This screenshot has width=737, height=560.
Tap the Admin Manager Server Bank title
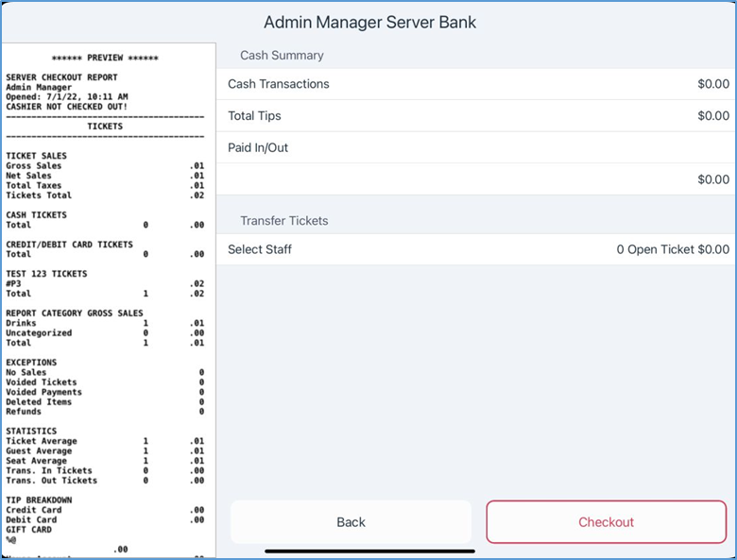369,22
